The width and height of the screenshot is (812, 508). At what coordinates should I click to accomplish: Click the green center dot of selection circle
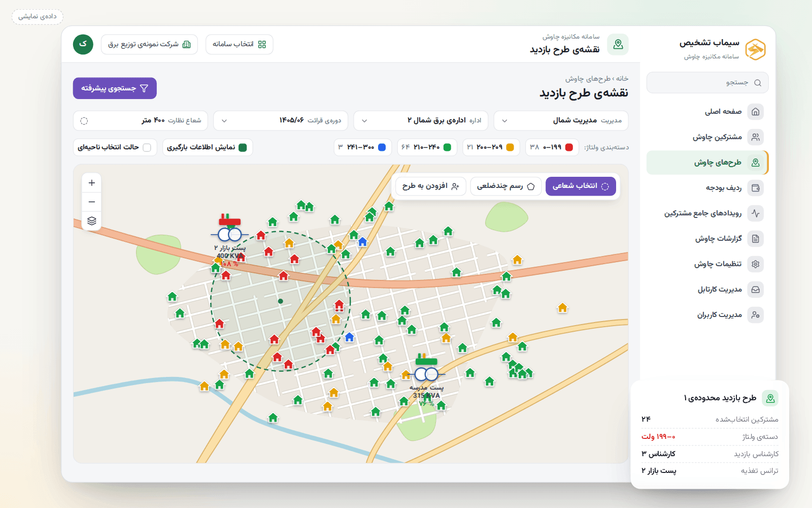281,301
